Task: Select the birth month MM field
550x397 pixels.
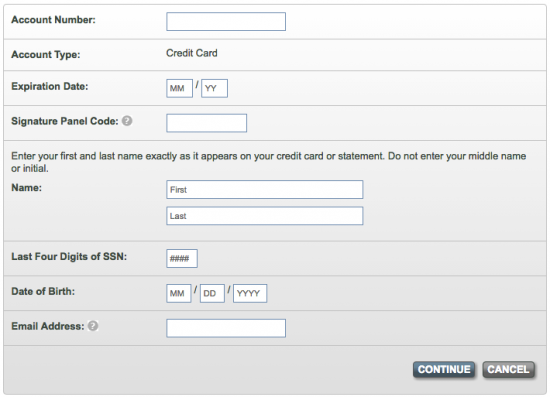Action: point(179,294)
